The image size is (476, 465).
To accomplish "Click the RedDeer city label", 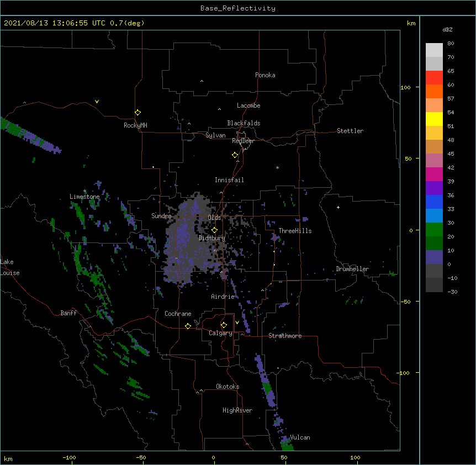I will point(243,141).
